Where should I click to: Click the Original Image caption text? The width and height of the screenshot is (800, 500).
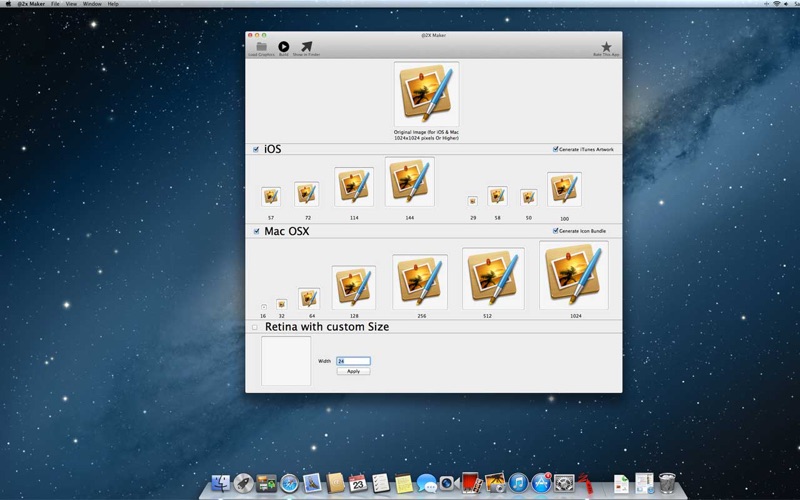tap(426, 135)
